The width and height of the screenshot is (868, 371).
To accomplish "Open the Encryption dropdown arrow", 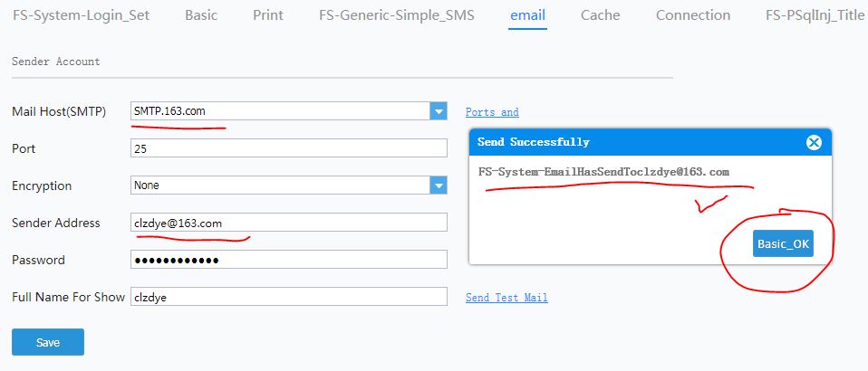I will coord(439,185).
